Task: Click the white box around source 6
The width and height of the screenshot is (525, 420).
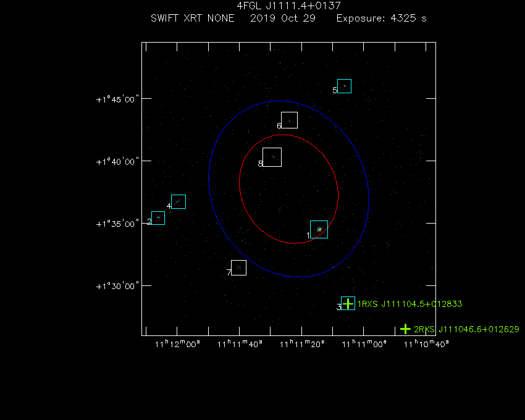Action: click(289, 120)
